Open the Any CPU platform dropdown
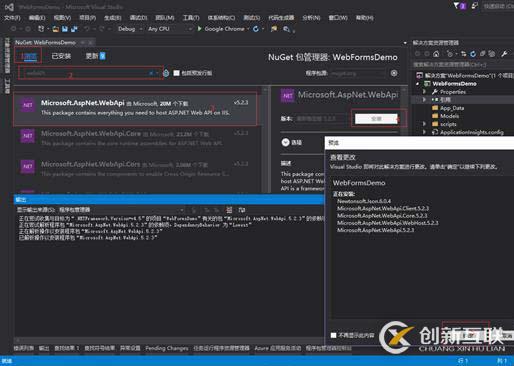 pos(170,29)
